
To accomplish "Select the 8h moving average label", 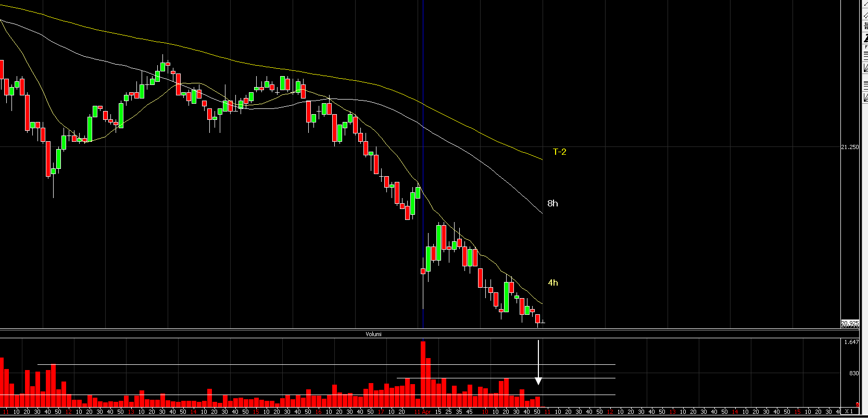I will [552, 203].
